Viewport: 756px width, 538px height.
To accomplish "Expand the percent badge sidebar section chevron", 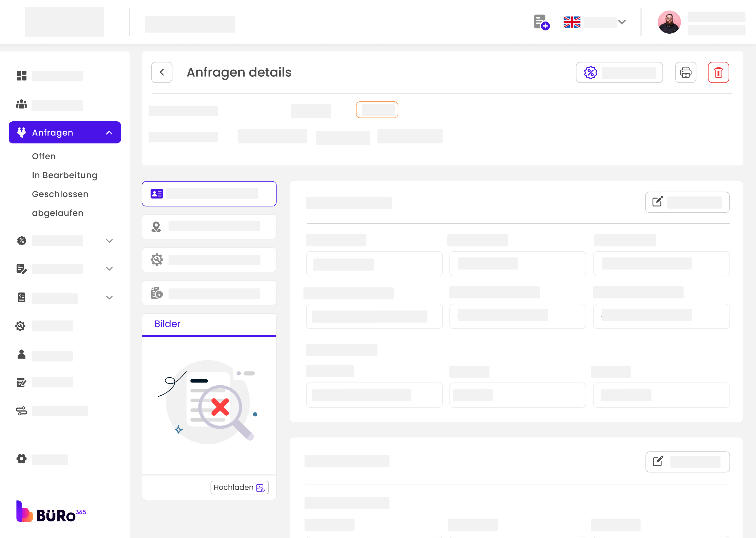I will [x=109, y=241].
